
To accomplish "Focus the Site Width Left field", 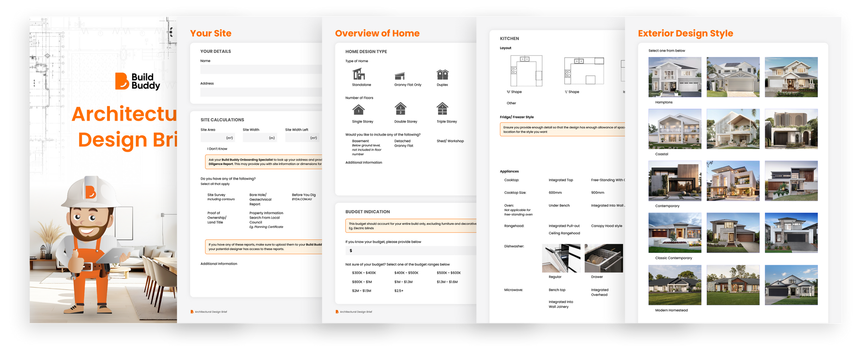I will point(302,138).
